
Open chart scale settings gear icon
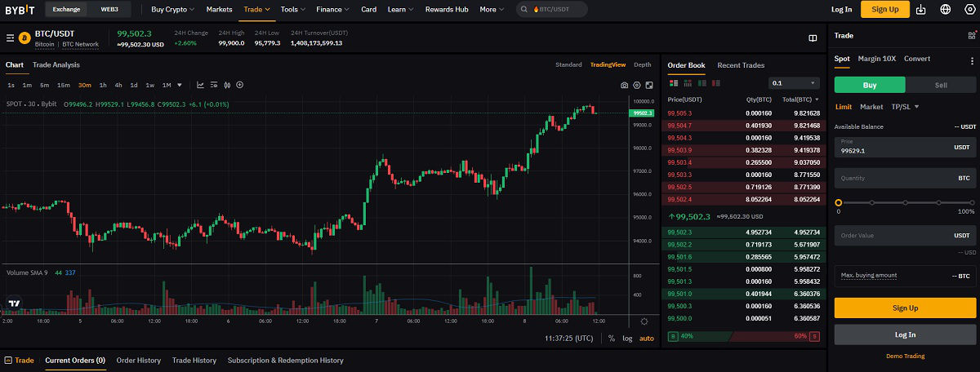644,321
